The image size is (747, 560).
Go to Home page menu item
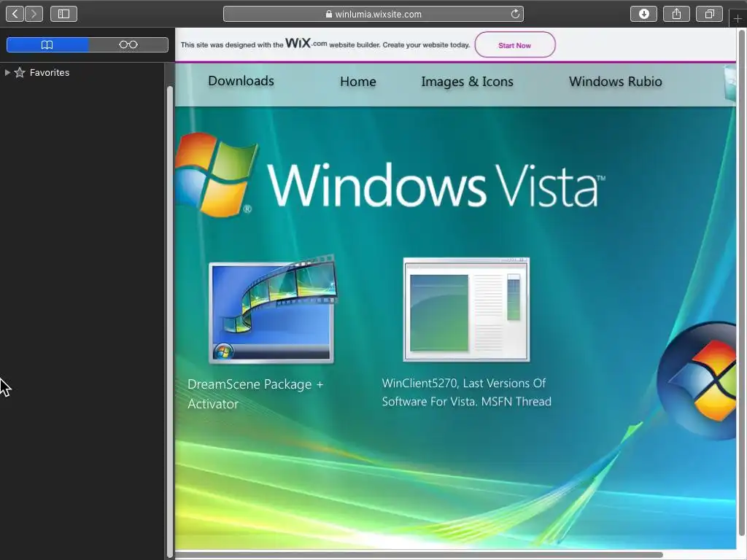click(358, 82)
